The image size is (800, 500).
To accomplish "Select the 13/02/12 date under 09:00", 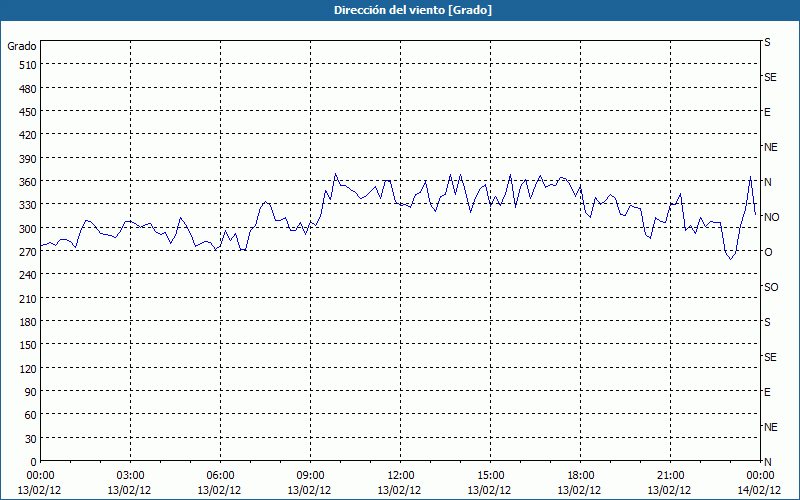I will 310,490.
